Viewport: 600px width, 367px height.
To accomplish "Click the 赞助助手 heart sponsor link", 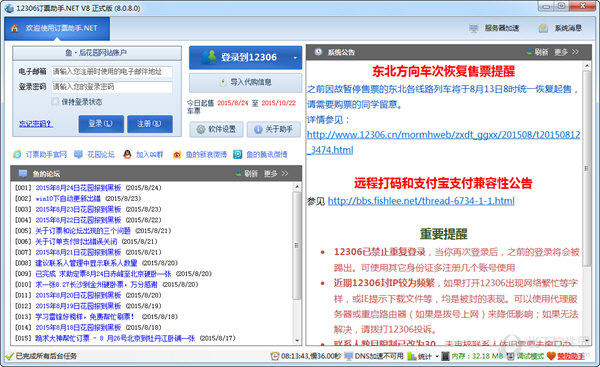I will click(x=566, y=356).
